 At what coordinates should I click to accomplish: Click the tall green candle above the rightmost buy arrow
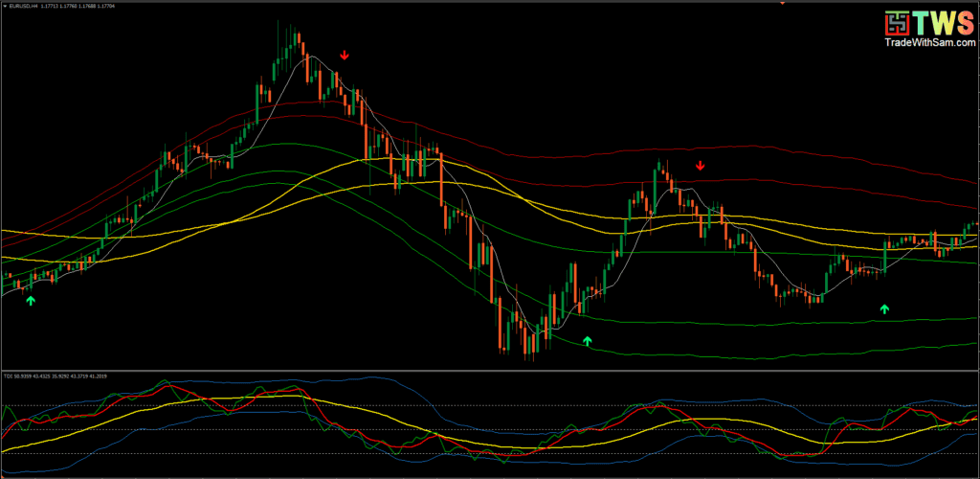pos(884,257)
